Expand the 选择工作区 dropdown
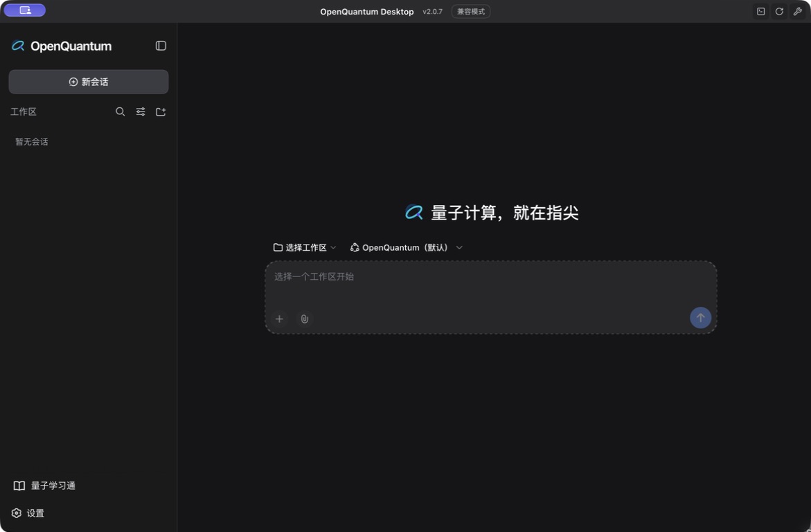811x532 pixels. (305, 247)
